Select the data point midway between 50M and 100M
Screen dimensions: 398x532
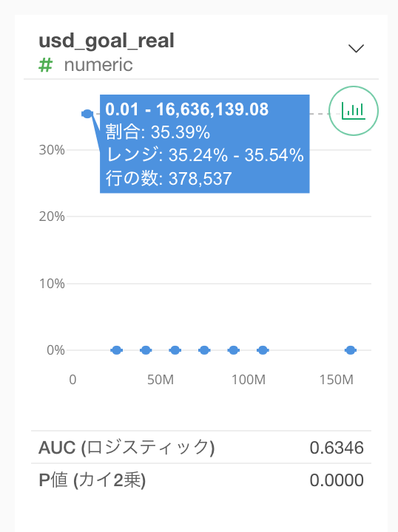click(204, 349)
